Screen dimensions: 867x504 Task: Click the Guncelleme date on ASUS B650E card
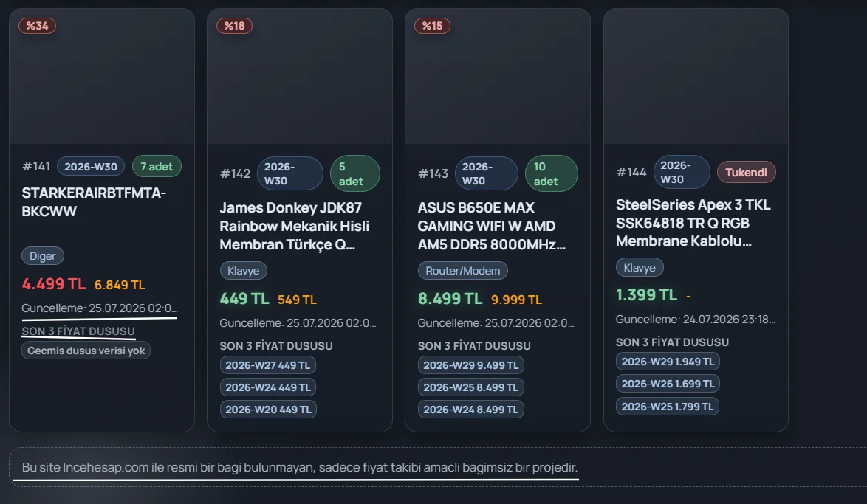(496, 322)
